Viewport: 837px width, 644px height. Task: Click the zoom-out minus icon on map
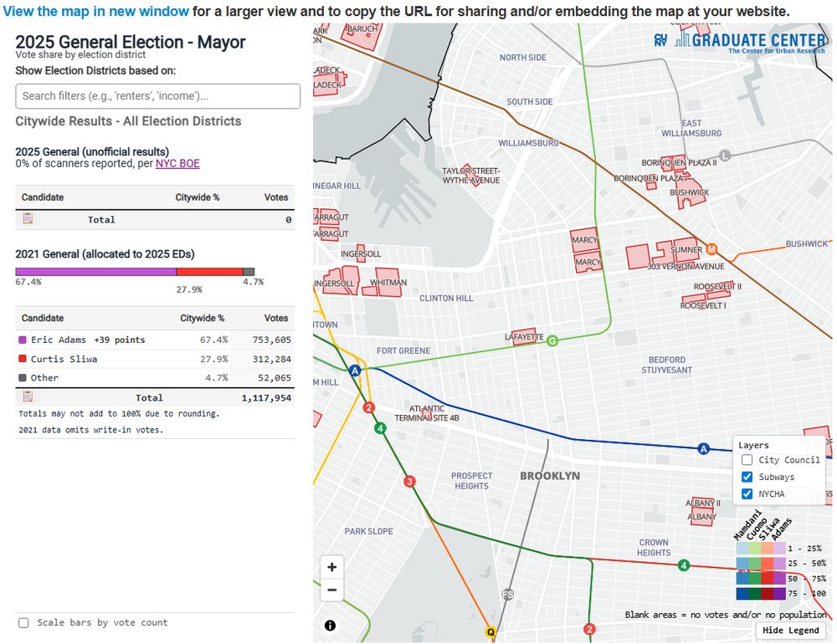(331, 590)
